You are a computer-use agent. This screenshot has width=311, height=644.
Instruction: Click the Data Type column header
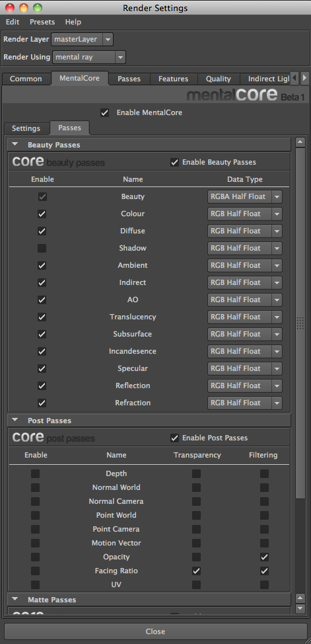[245, 179]
